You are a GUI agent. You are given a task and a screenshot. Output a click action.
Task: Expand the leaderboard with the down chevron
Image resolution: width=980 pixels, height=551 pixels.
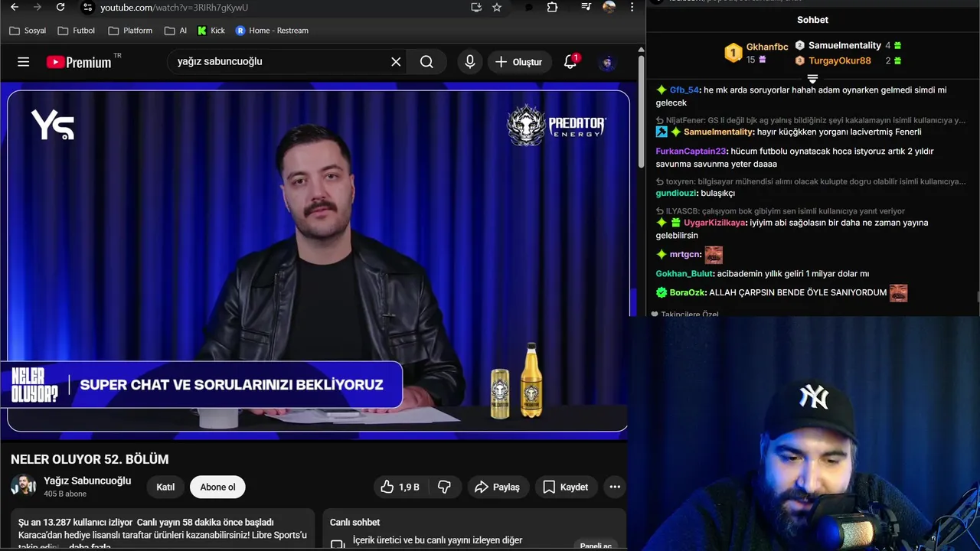pyautogui.click(x=812, y=79)
